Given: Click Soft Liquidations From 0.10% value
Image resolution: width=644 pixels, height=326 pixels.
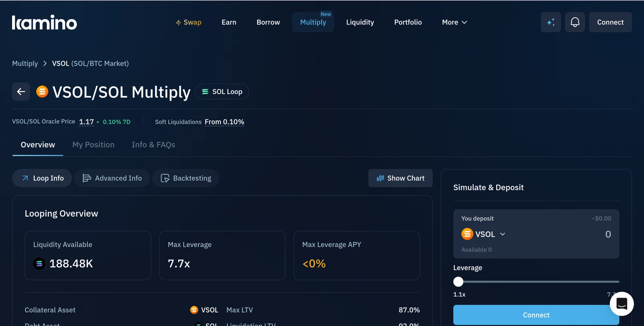Looking at the screenshot, I should [x=225, y=122].
